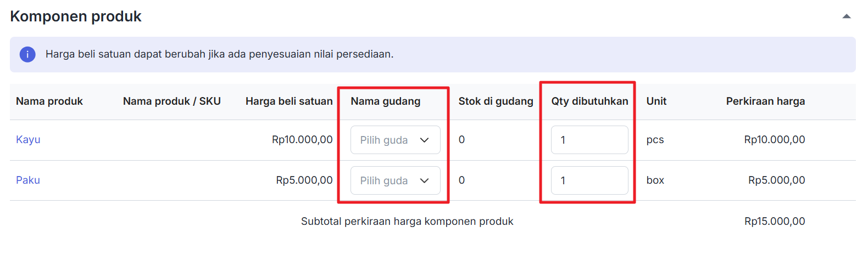868x255 pixels.
Task: Collapse the Komponen produk section arrow
Action: click(847, 16)
